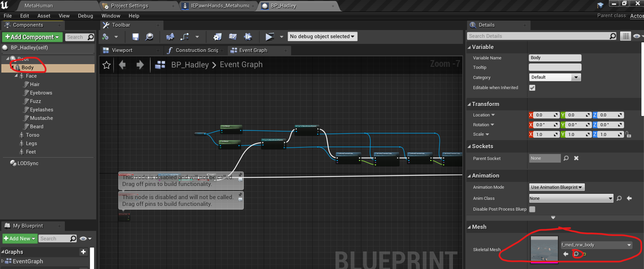Image resolution: width=644 pixels, height=269 pixels.
Task: Click the Skeletal Mesh thumbnail preview
Action: [x=544, y=249]
